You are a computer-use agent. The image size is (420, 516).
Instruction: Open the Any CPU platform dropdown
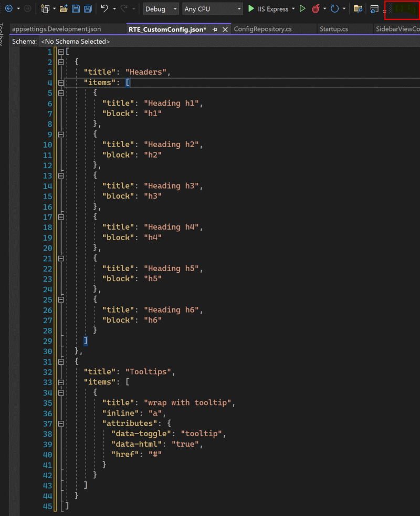point(239,8)
